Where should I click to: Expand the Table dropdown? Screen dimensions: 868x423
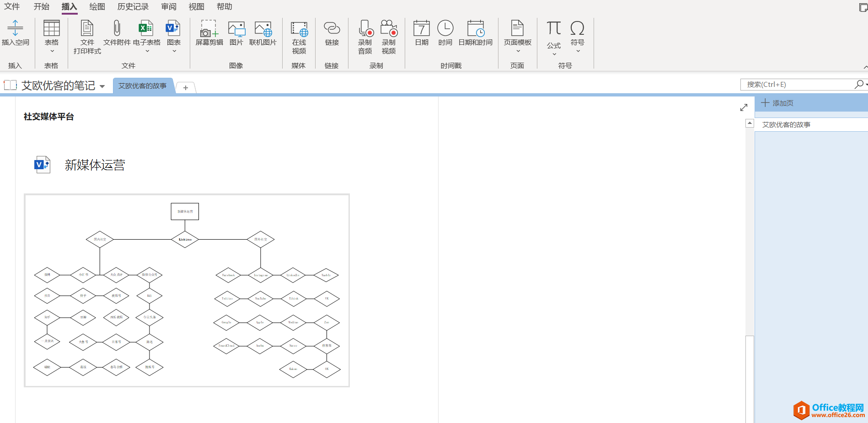pyautogui.click(x=52, y=51)
